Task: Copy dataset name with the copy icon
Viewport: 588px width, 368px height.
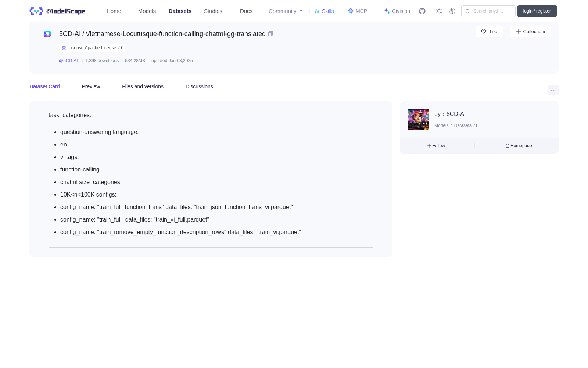Action: pyautogui.click(x=270, y=34)
